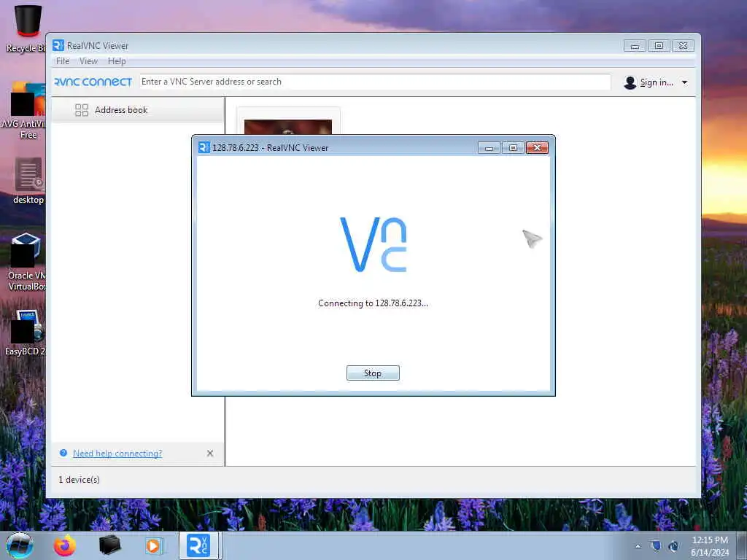Select Address book in the sidebar
Screen dimensions: 747x560
(x=137, y=110)
